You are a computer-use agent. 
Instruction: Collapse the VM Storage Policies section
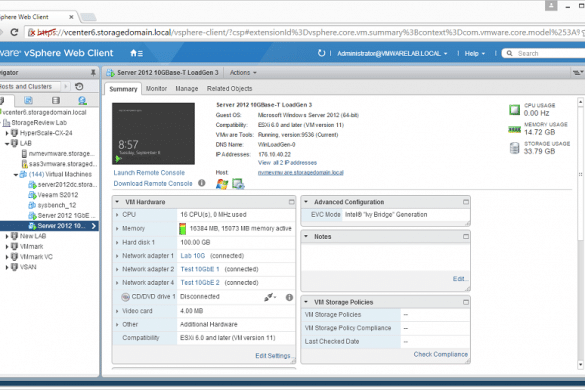coord(306,302)
